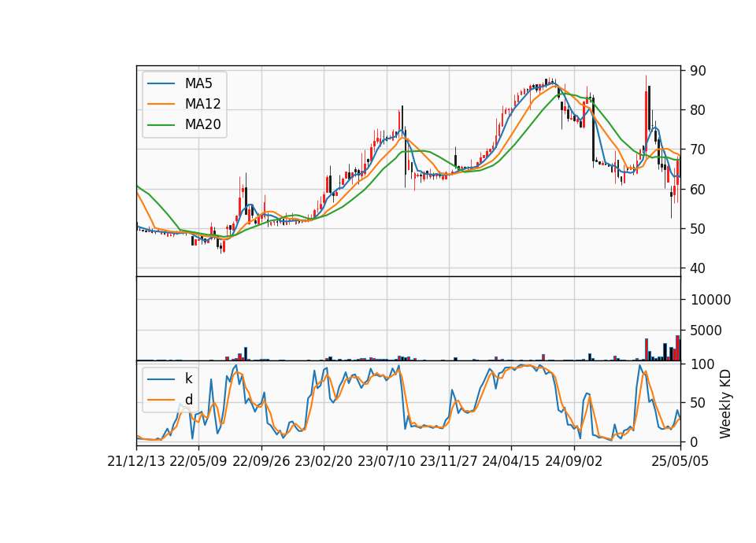Click the orange MA12 legend line sample
The height and width of the screenshot is (543, 756).
(161, 104)
